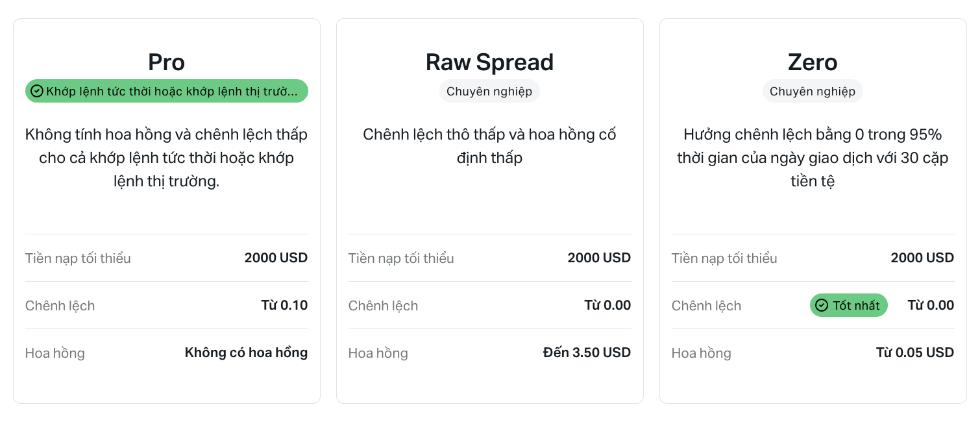
Task: Click the checkmark icon in Tốt nhất badge
Action: click(822, 305)
